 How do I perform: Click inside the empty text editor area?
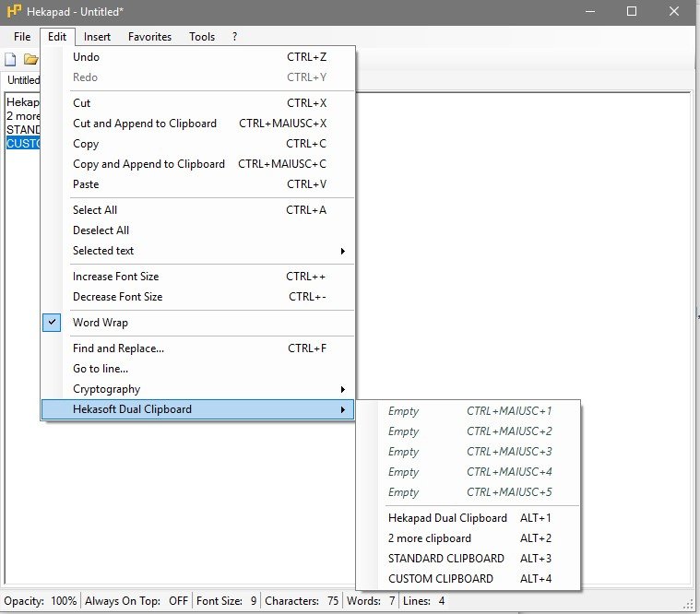tap(522, 245)
